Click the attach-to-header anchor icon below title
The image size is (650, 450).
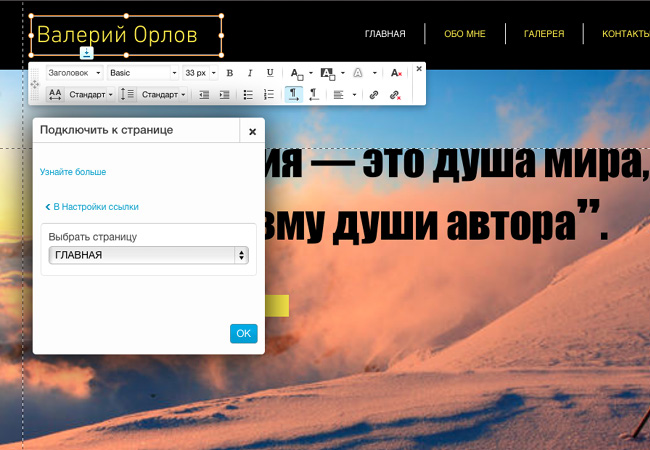pos(87,53)
